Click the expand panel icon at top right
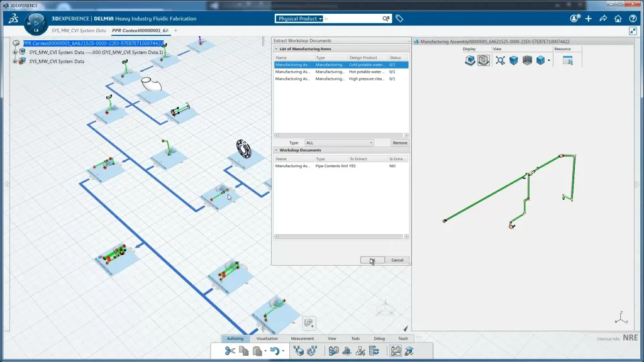Screen dimensions: 644x362 (633, 31)
